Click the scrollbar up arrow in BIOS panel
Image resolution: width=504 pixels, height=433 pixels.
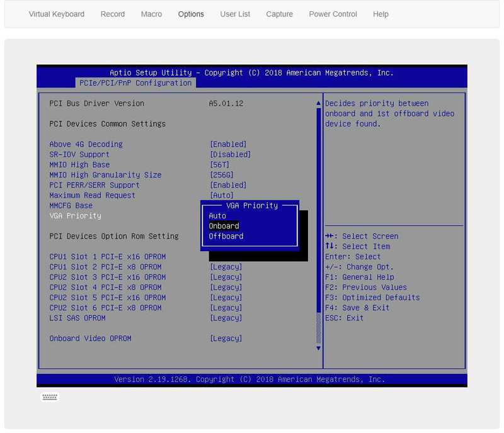point(318,103)
